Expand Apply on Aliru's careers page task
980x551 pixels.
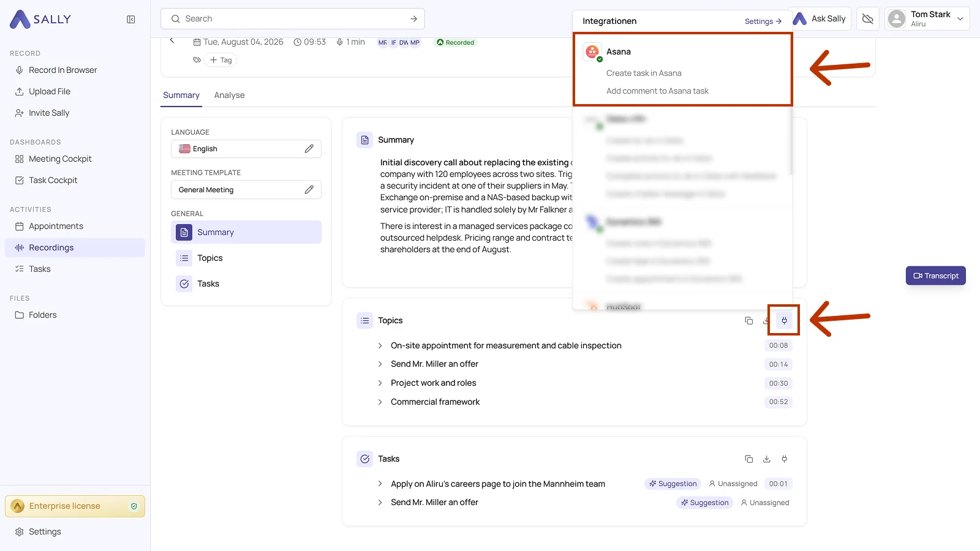click(x=380, y=484)
